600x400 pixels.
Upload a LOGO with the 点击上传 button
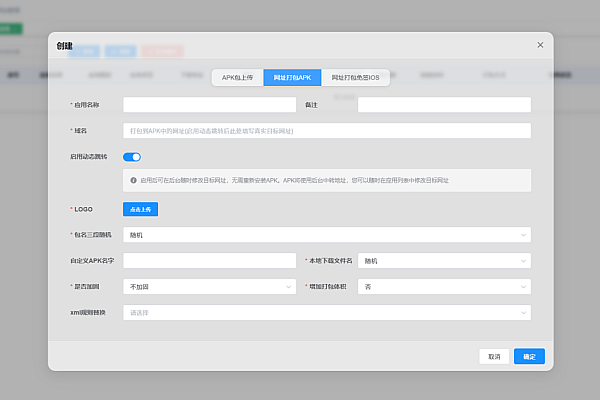(x=140, y=209)
